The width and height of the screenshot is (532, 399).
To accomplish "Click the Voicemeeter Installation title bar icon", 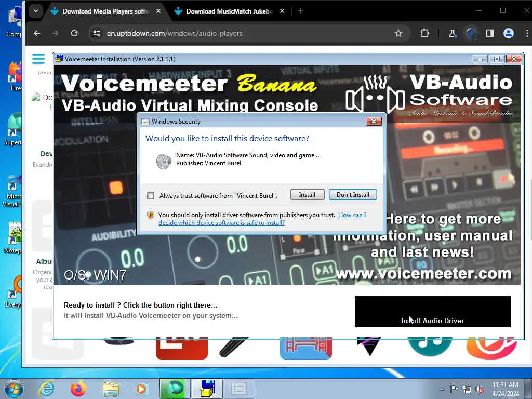I will point(59,59).
